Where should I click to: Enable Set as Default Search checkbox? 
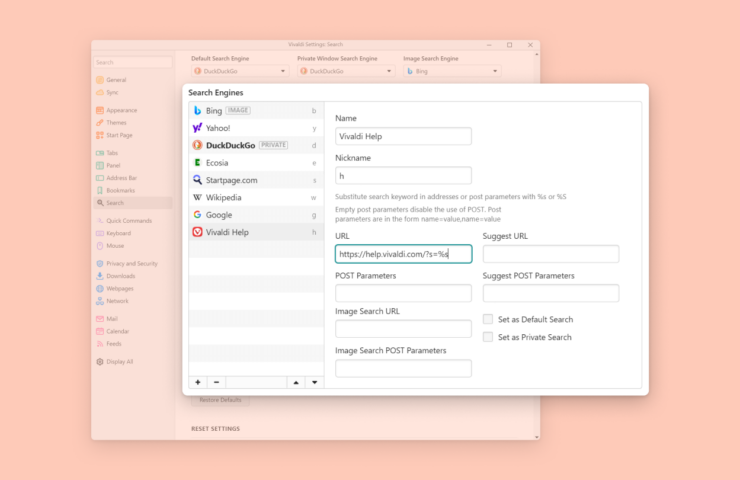click(x=488, y=320)
